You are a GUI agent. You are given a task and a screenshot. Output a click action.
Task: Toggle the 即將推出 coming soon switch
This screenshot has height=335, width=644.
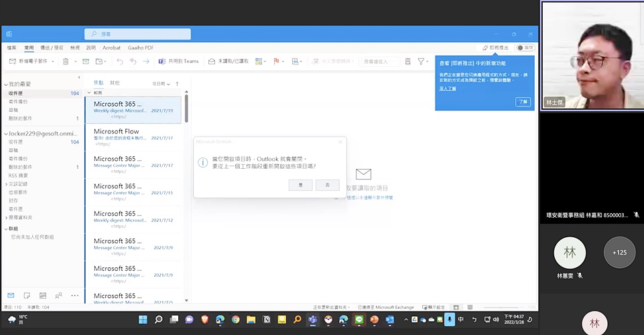[x=527, y=48]
